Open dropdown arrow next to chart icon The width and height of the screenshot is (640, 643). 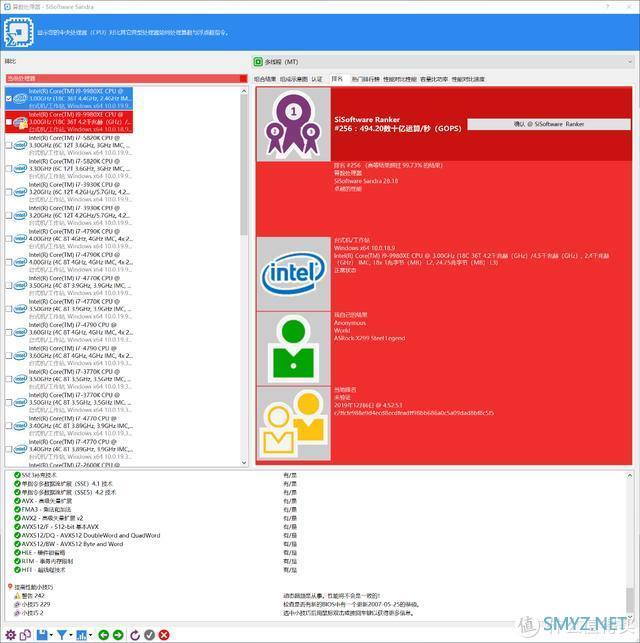90,635
